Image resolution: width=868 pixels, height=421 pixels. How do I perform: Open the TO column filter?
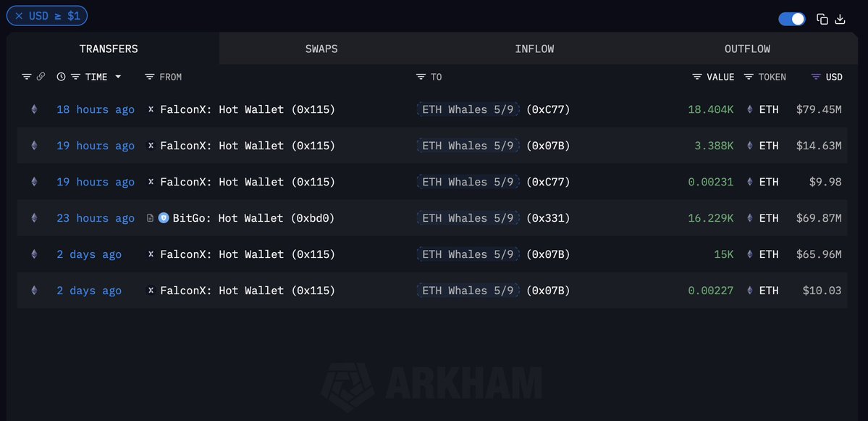coord(421,77)
